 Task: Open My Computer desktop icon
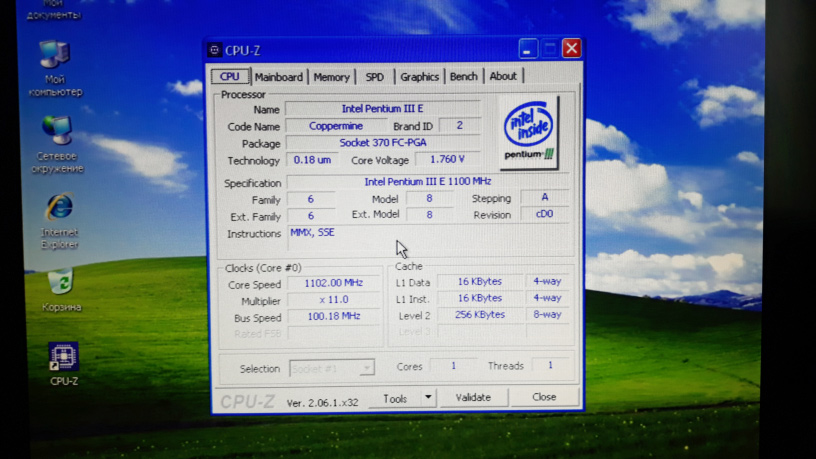click(x=55, y=68)
